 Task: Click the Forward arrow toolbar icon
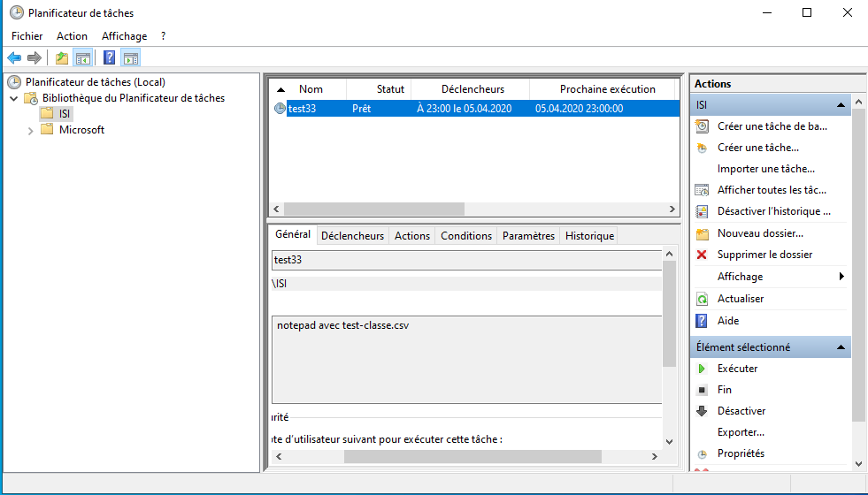click(x=35, y=58)
